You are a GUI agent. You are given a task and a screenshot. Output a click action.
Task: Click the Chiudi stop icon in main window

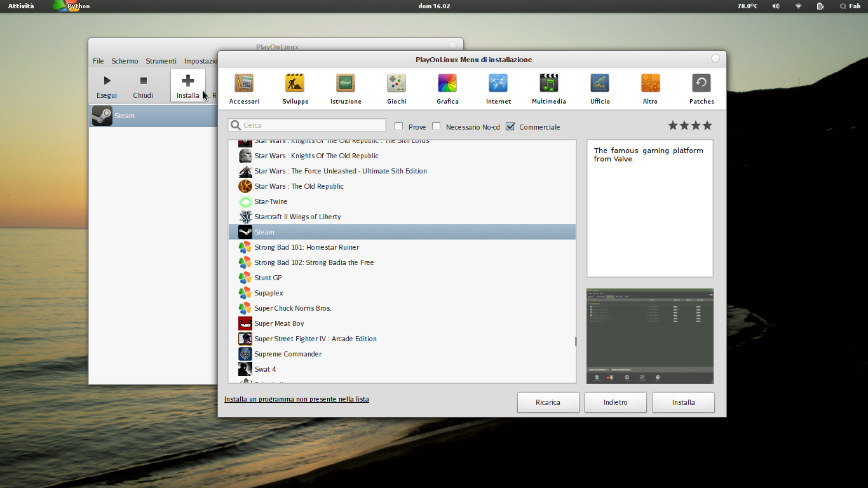coord(143,81)
